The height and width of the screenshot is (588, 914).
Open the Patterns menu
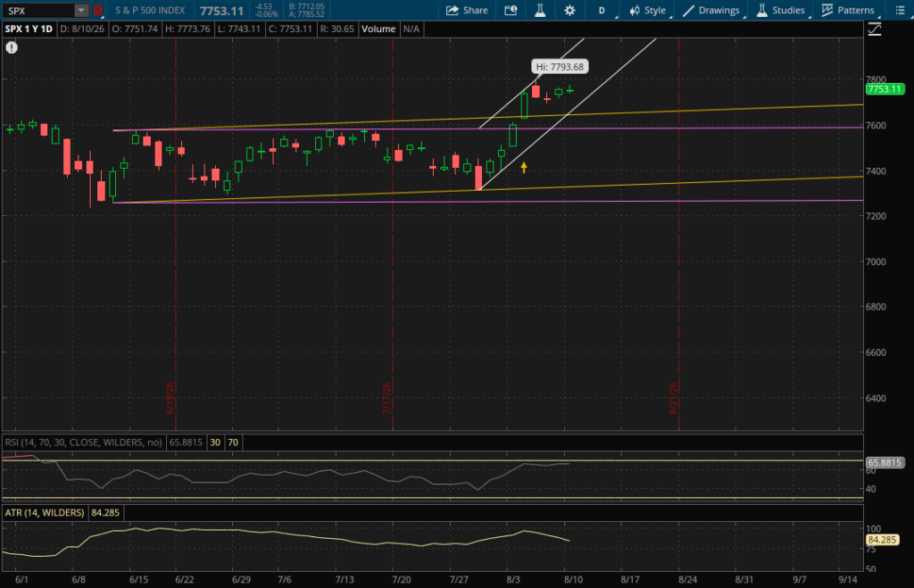(x=848, y=10)
